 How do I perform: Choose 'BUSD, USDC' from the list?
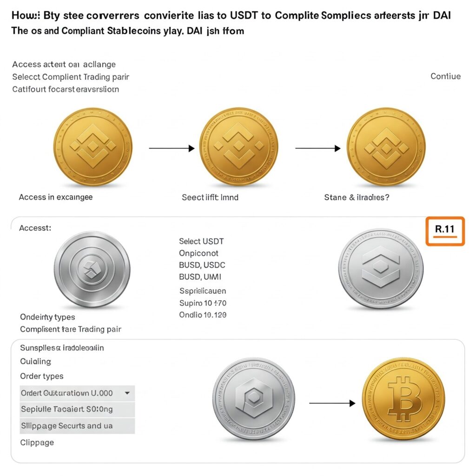202,265
